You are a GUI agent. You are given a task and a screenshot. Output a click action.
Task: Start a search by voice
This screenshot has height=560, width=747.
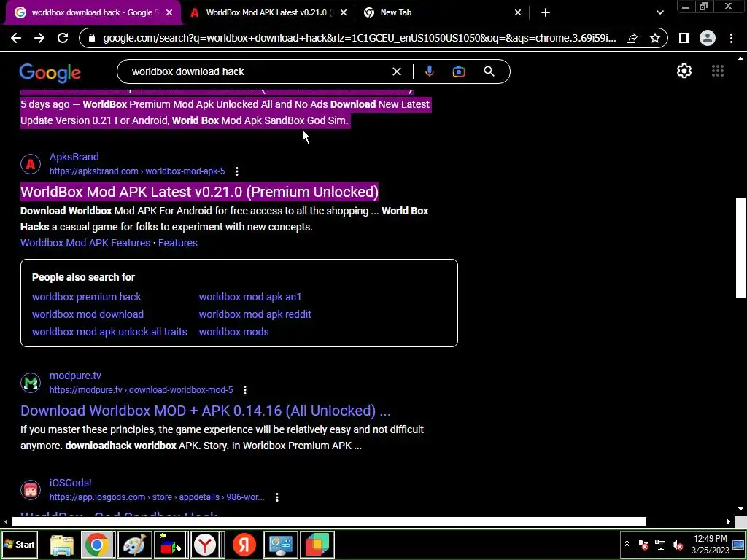pos(429,71)
